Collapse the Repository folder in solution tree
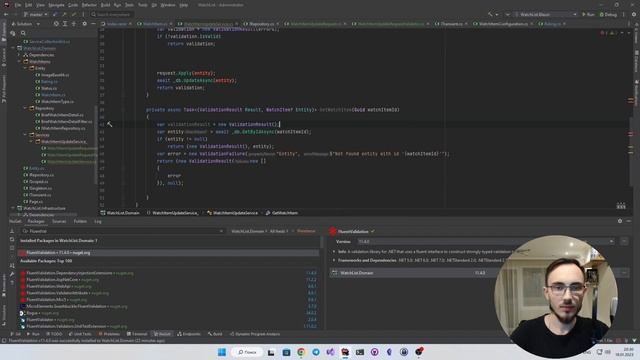The height and width of the screenshot is (360, 640). coord(25,108)
